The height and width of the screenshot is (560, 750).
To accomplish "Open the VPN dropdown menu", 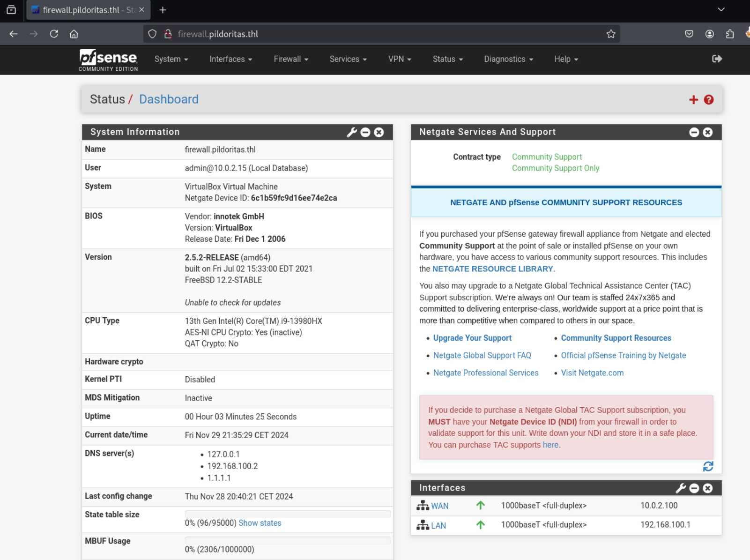I will 400,59.
